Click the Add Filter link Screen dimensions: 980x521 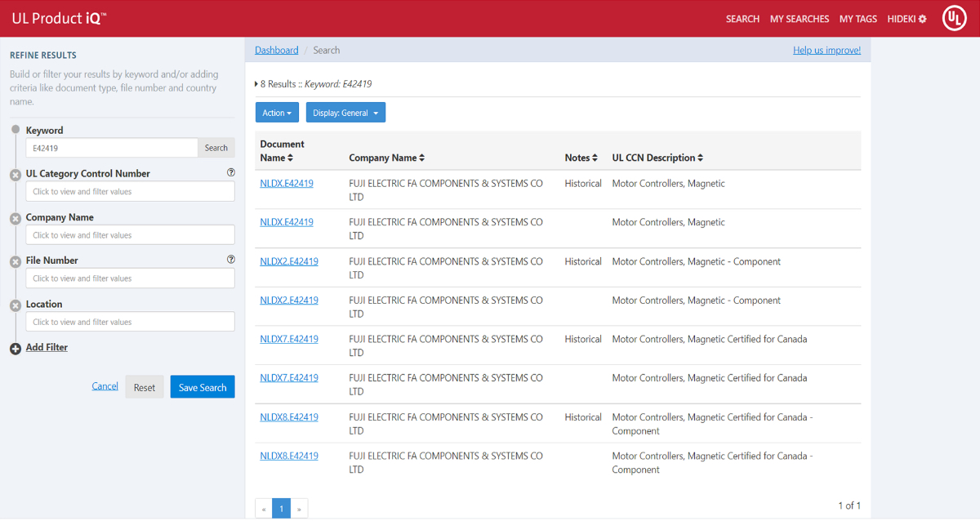pos(47,347)
